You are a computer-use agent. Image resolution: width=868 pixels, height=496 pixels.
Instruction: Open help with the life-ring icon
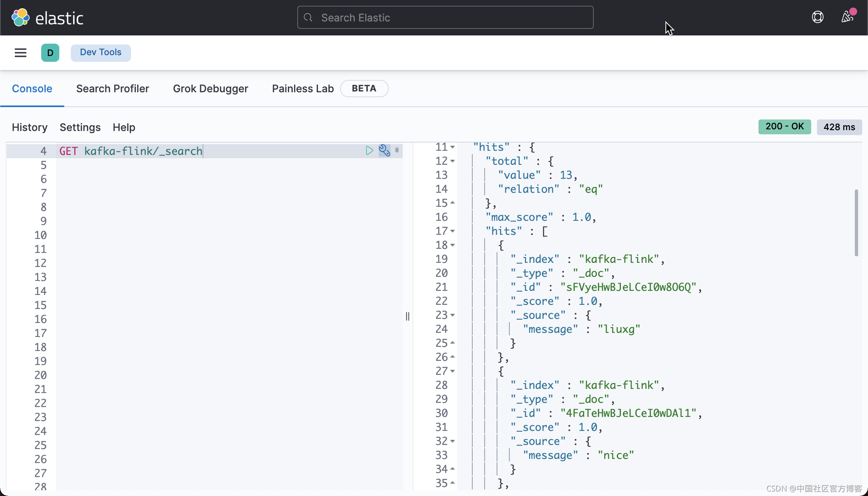(817, 17)
